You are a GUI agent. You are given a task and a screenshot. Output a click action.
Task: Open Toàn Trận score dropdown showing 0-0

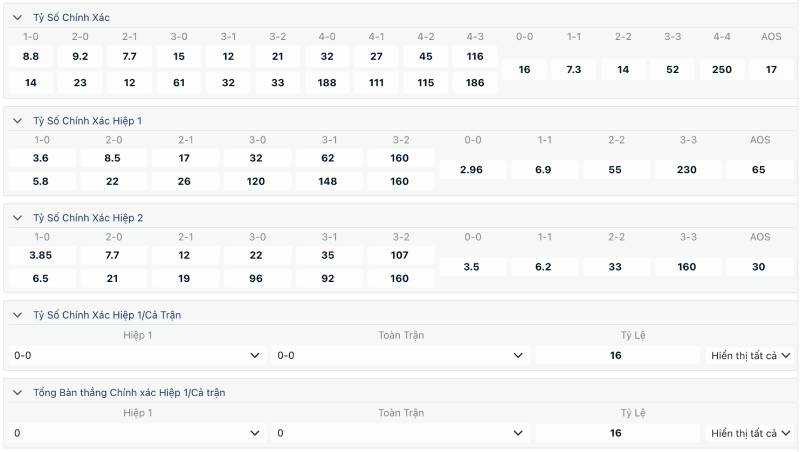400,355
